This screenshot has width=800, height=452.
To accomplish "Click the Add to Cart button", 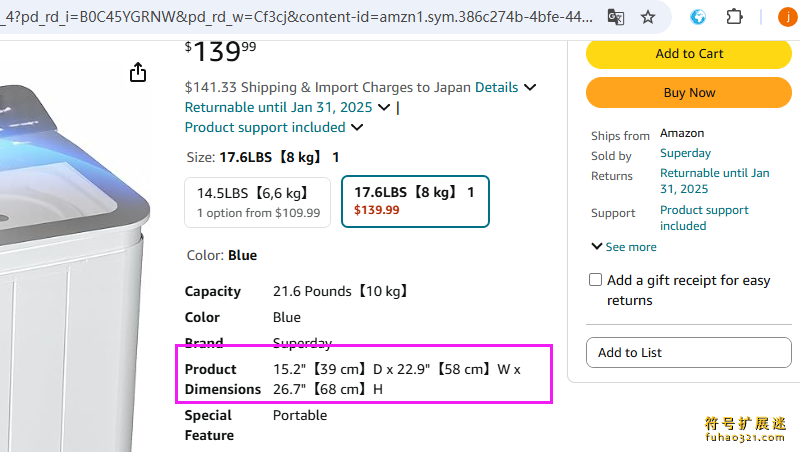I will [x=689, y=54].
